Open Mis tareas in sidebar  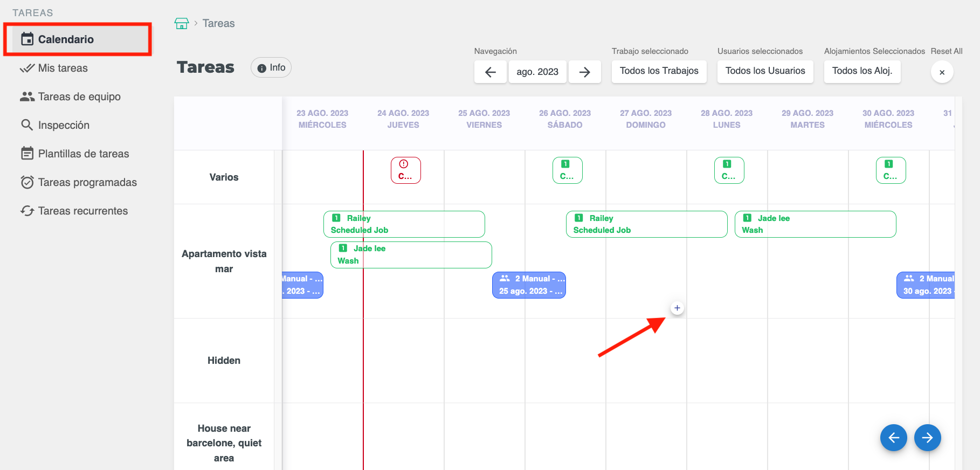[x=63, y=68]
